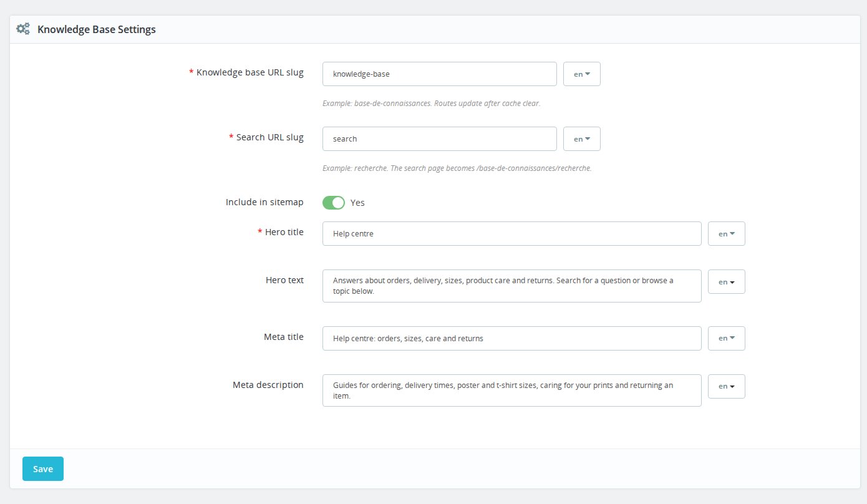Click the 'Meta title' label

tap(284, 337)
